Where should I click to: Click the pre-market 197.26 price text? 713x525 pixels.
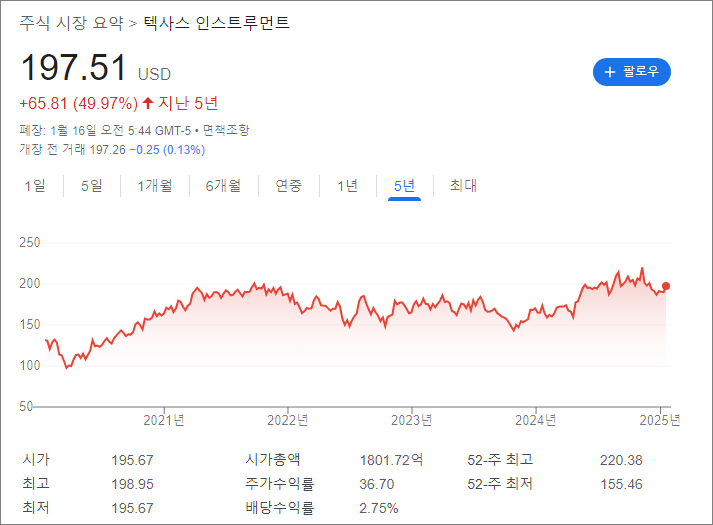tap(107, 150)
